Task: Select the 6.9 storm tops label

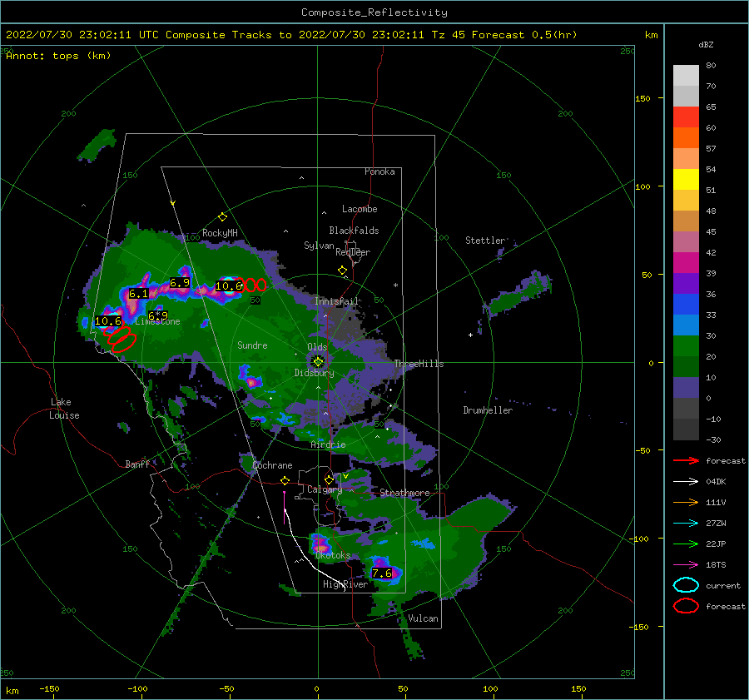Action: [x=180, y=283]
